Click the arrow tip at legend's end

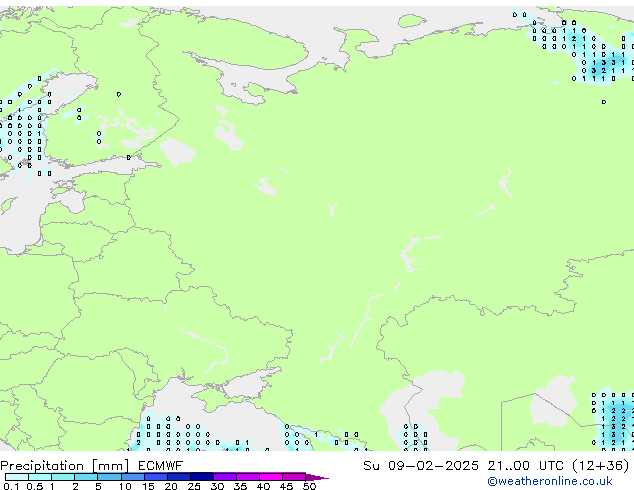tap(324, 477)
